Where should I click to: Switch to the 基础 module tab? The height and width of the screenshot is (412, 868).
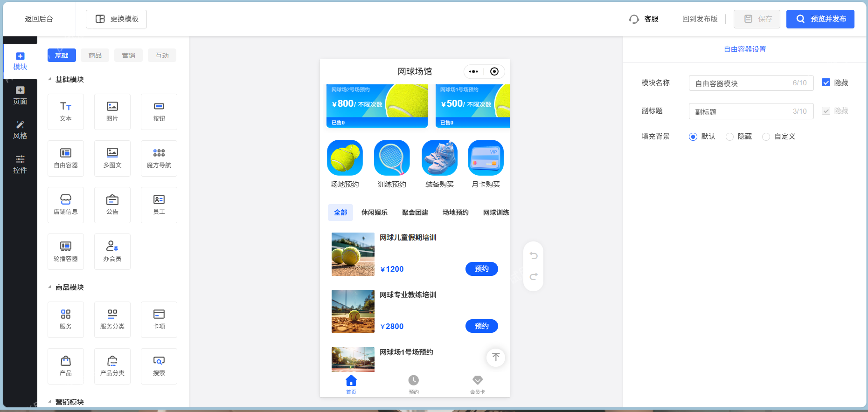[x=62, y=55]
